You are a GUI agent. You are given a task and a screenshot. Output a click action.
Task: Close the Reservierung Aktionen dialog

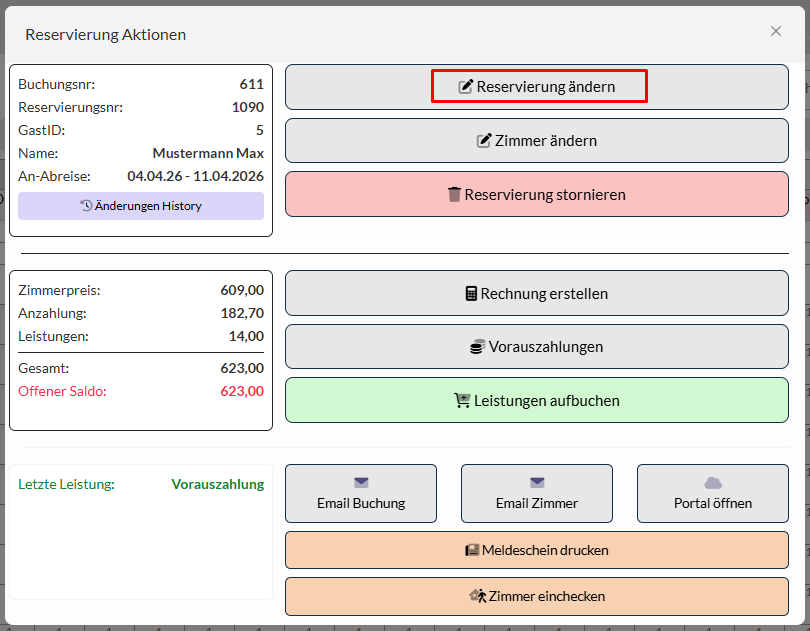point(776,31)
